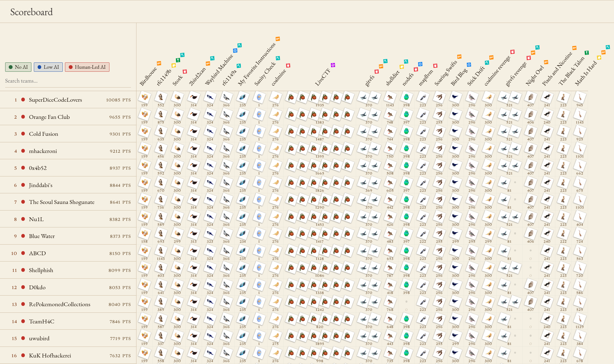Select team RePokemonedCollections
The width and height of the screenshot is (614, 364).
pyautogui.click(x=60, y=304)
